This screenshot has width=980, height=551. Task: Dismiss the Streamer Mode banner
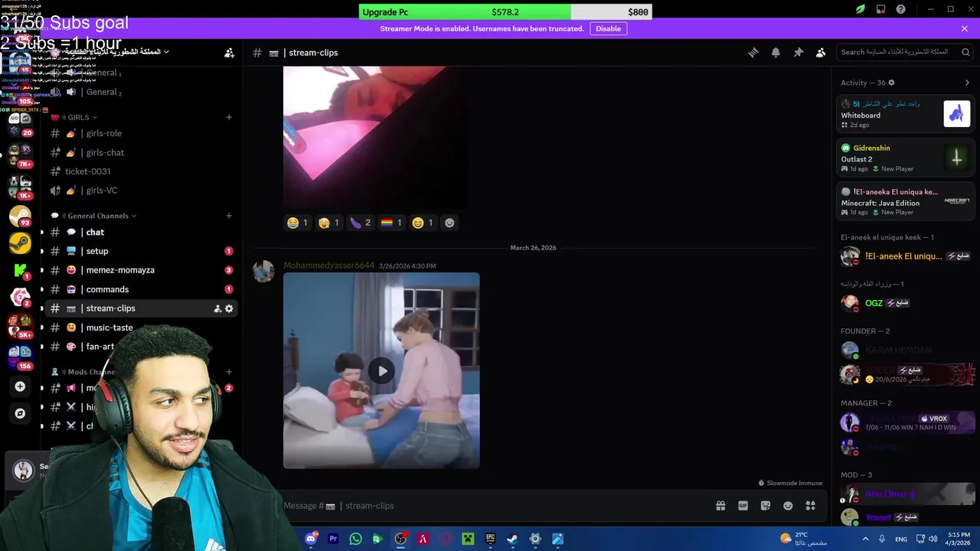tap(965, 28)
